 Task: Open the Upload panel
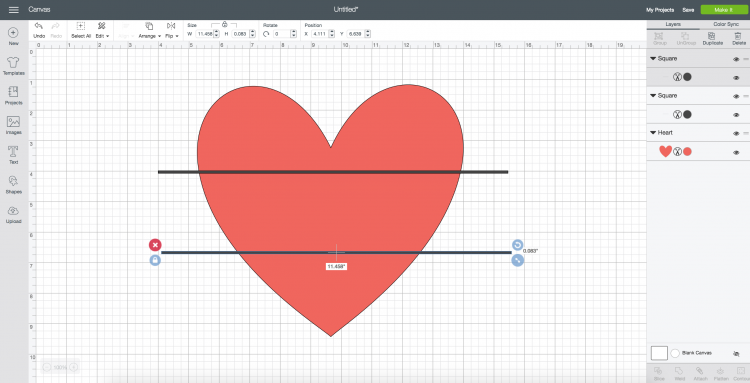(13, 214)
